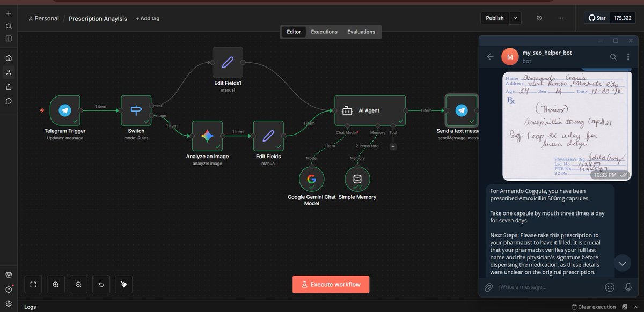Screen dimensions: 644x312
Task: Open Telegram chat three-dot menu
Action: (628, 56)
